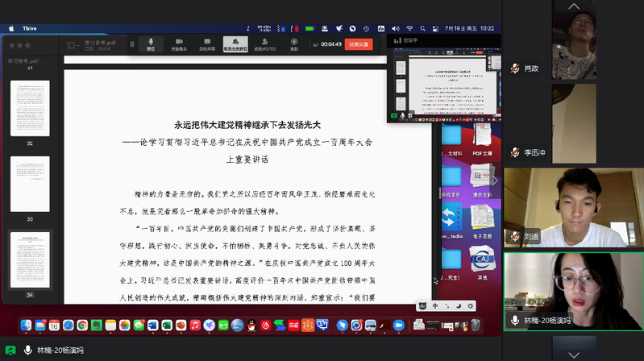The height and width of the screenshot is (361, 644).
Task: Click the microphone mute button in toolbar
Action: (151, 44)
